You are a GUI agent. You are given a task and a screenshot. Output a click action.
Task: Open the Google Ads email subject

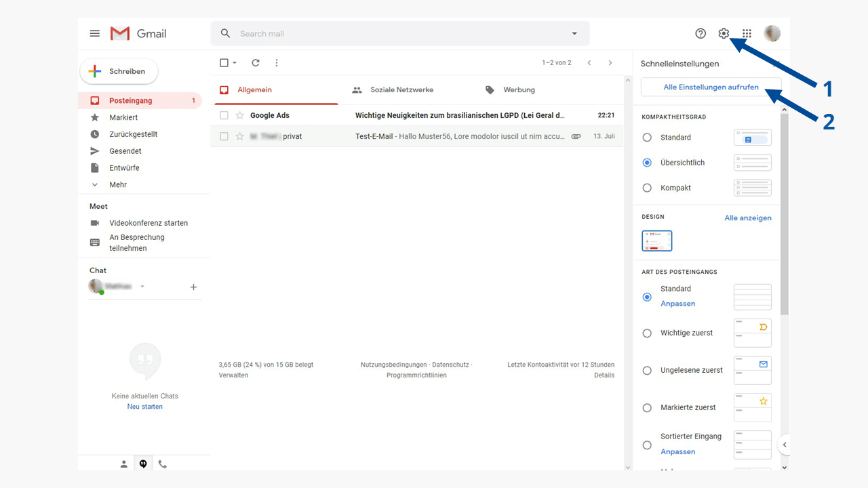460,115
